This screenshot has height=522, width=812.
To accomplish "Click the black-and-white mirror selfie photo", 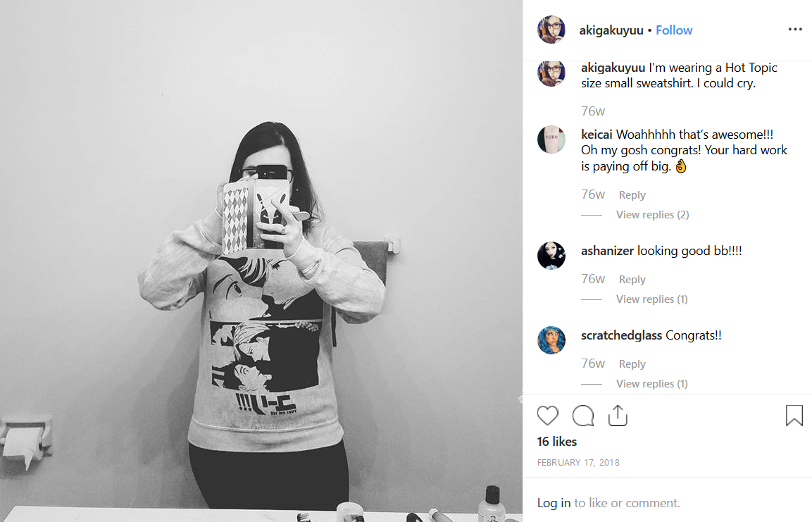I will [261, 261].
